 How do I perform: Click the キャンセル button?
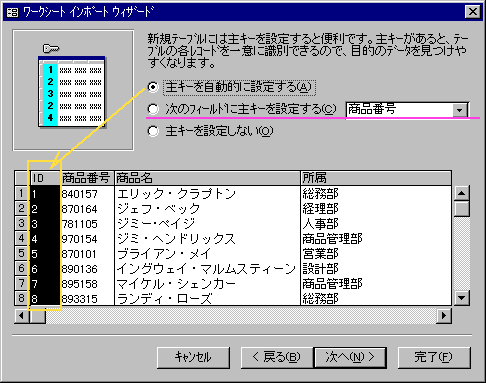coord(193,358)
